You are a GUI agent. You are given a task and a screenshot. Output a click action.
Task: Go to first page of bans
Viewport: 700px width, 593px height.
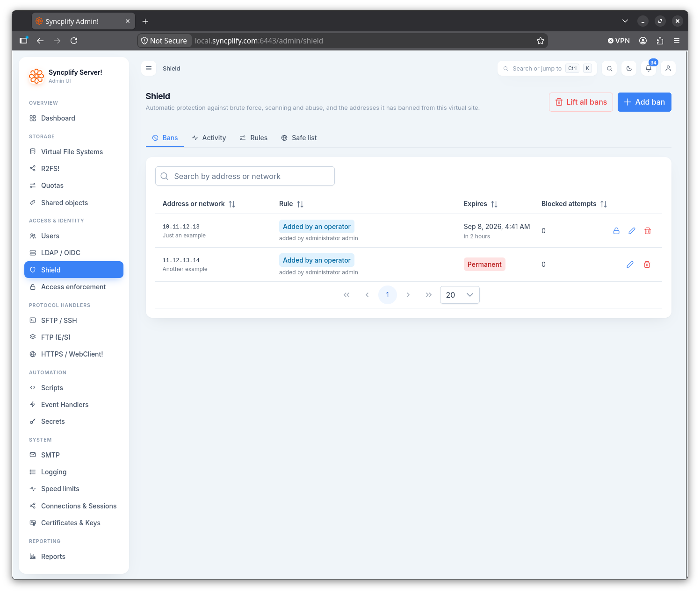coord(346,295)
